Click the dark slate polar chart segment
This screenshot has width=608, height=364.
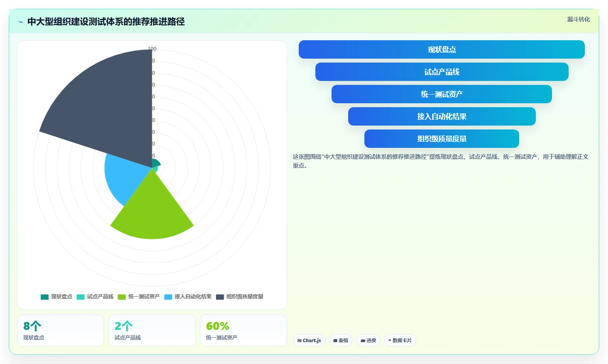pyautogui.click(x=109, y=105)
